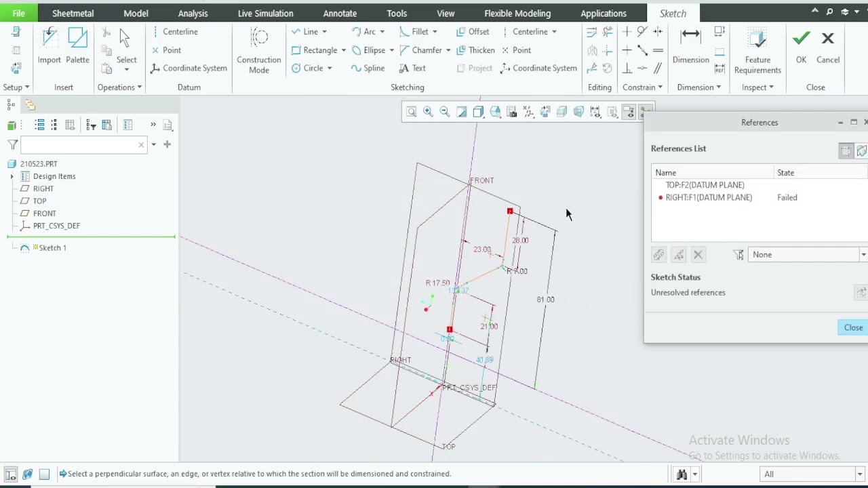The width and height of the screenshot is (868, 488).
Task: Apply Parallel constraint
Action: (x=658, y=68)
